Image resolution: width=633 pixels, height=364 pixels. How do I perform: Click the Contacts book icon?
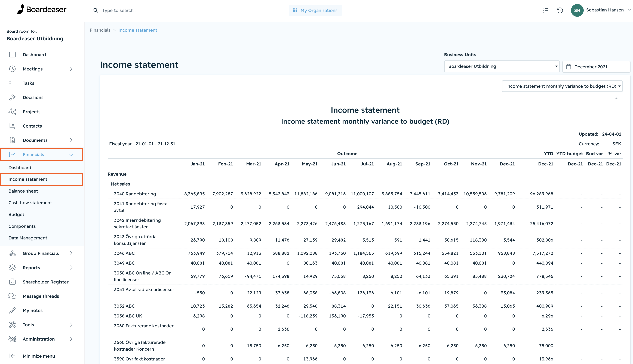[x=12, y=126]
